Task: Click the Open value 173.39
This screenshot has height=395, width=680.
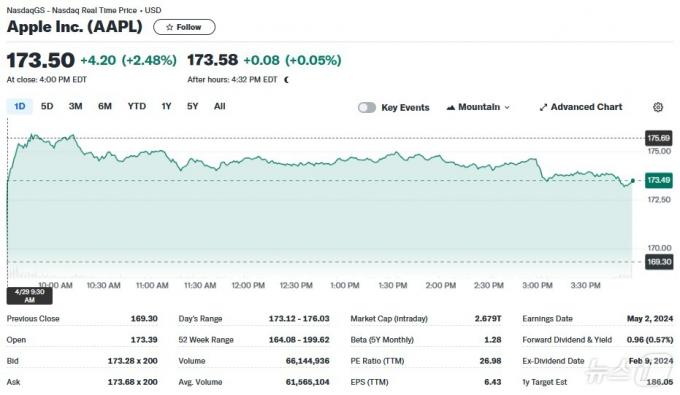Action: click(x=144, y=340)
